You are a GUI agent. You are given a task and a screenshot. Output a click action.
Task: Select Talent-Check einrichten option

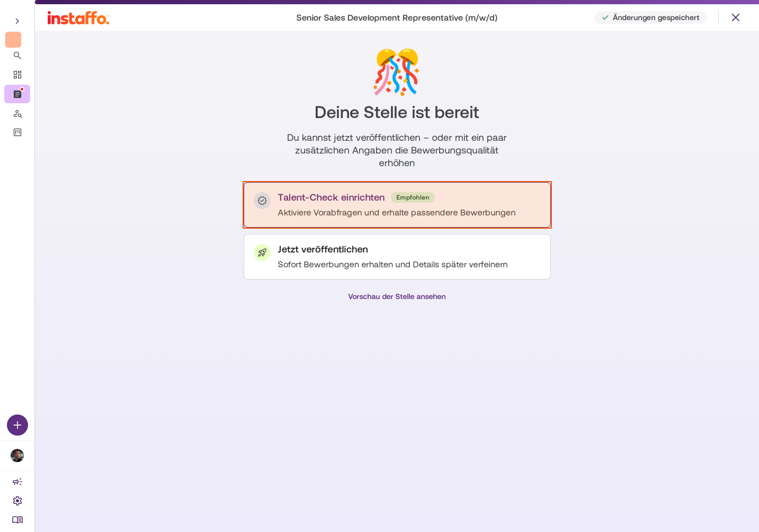(397, 205)
